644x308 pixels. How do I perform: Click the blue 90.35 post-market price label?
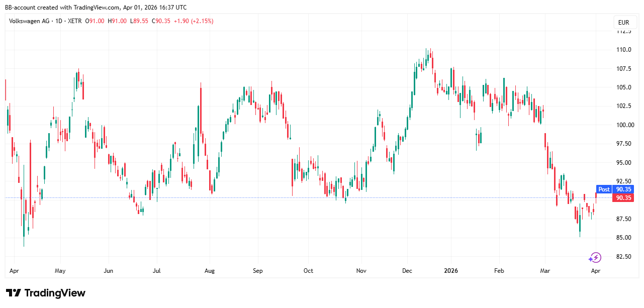point(623,189)
